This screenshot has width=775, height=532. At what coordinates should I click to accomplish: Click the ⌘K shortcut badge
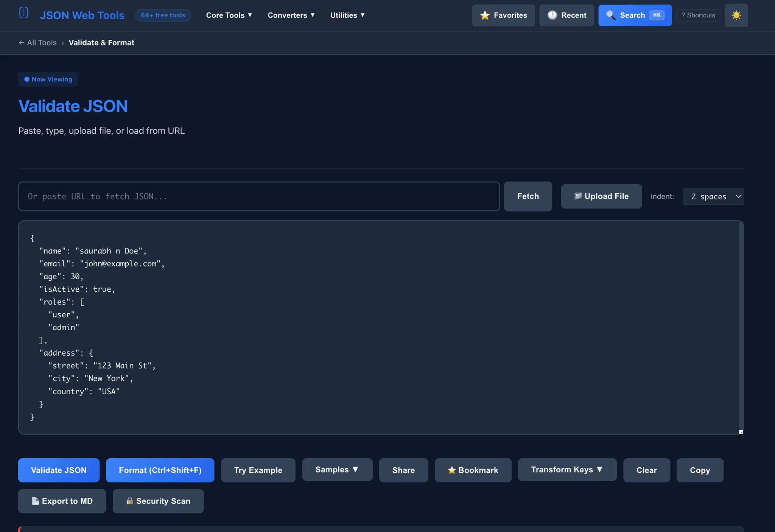pos(657,15)
